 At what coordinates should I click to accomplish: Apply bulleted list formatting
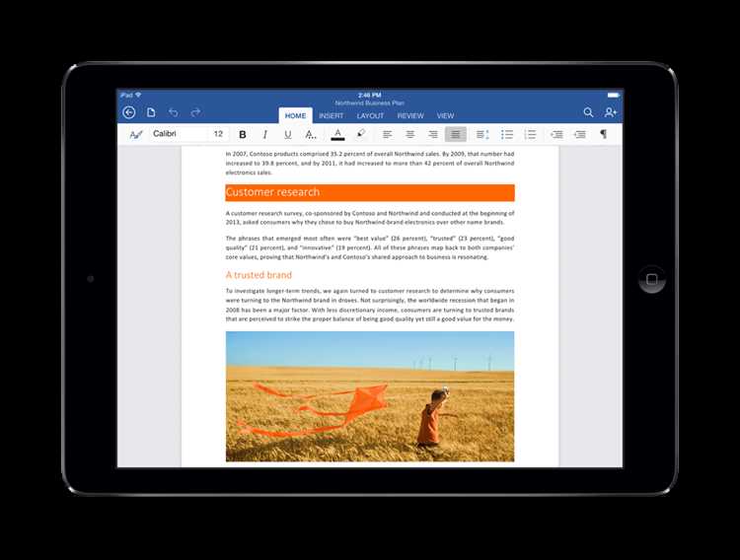pos(507,134)
